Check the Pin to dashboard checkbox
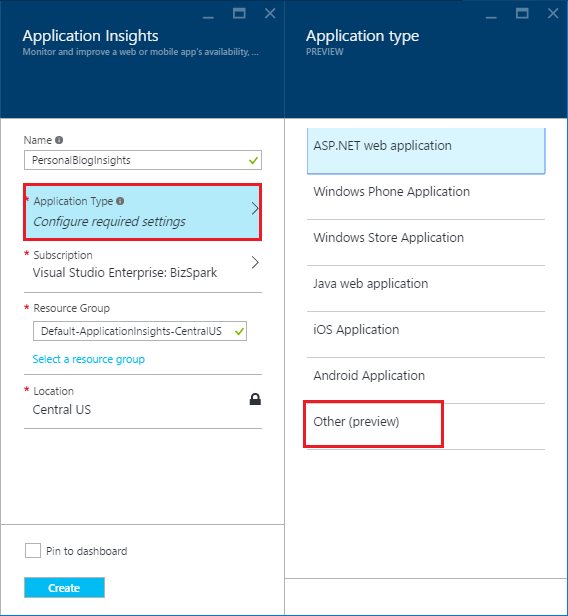Viewport: 568px width, 616px height. [x=33, y=551]
